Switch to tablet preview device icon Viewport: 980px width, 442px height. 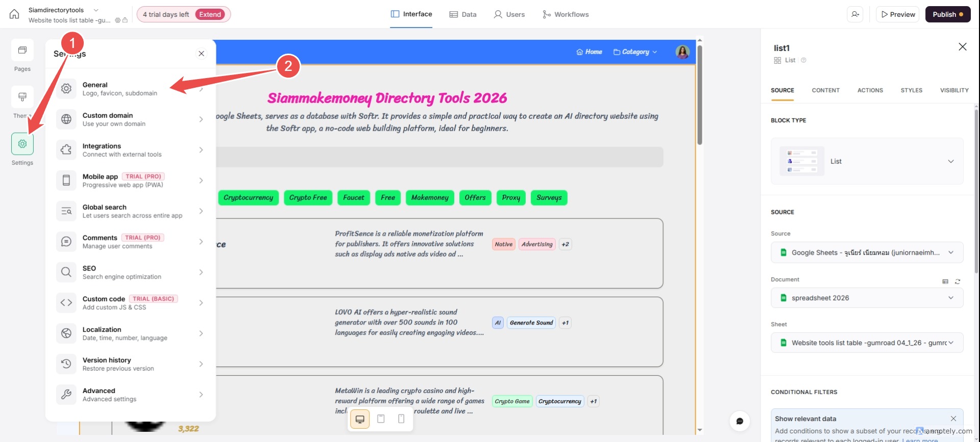coord(381,419)
